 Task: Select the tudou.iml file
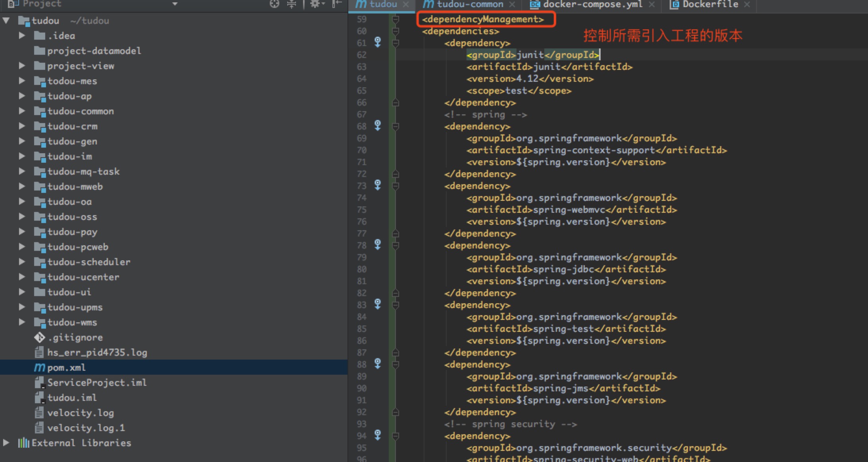point(72,398)
